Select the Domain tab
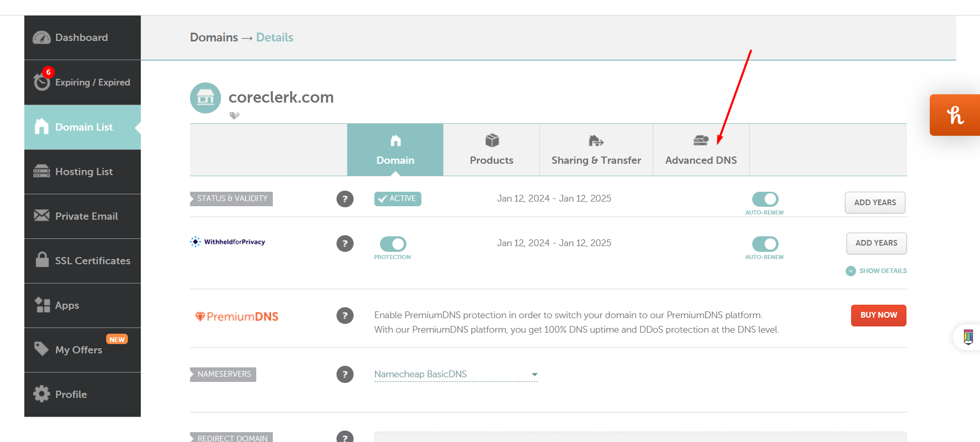Screen dimensions: 980x442 coord(395,150)
